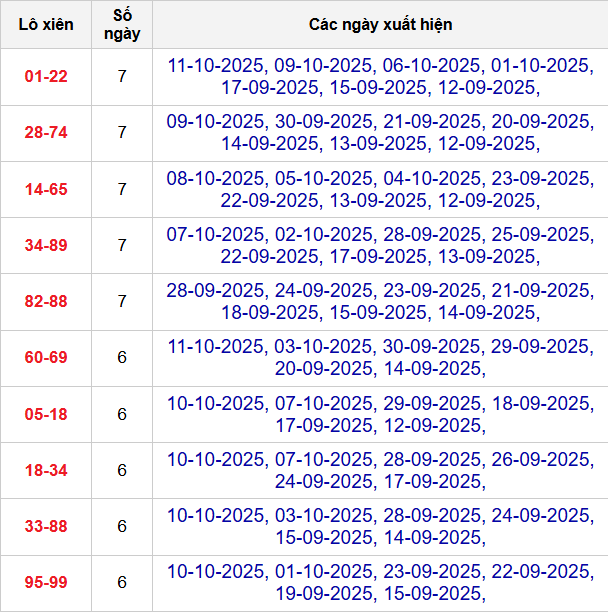Click the "Các ngày xuất hiện" header

[379, 24]
